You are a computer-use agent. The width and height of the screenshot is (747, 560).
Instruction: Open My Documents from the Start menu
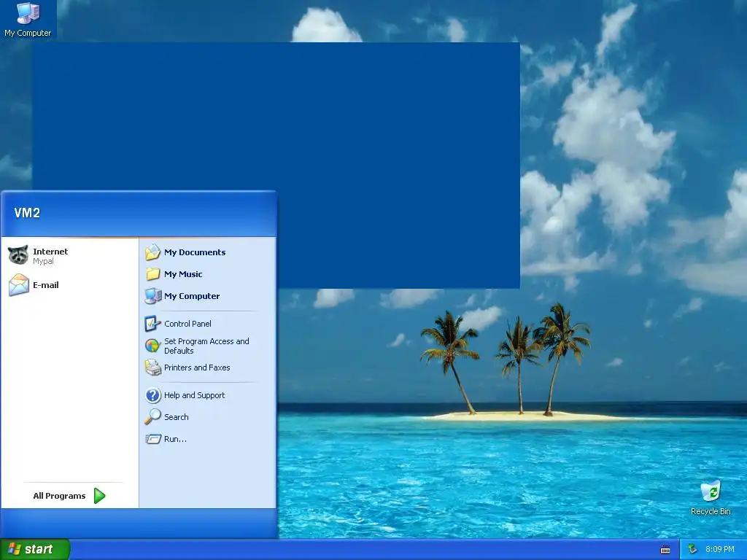(x=206, y=252)
